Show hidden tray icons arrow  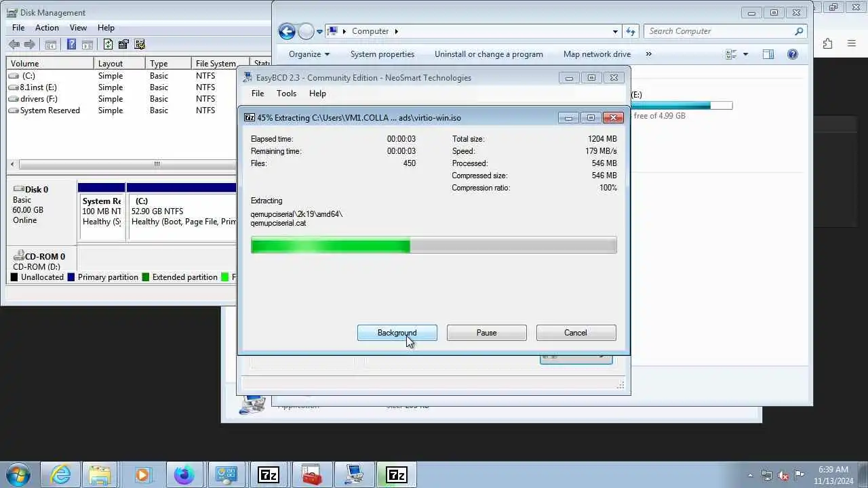750,475
